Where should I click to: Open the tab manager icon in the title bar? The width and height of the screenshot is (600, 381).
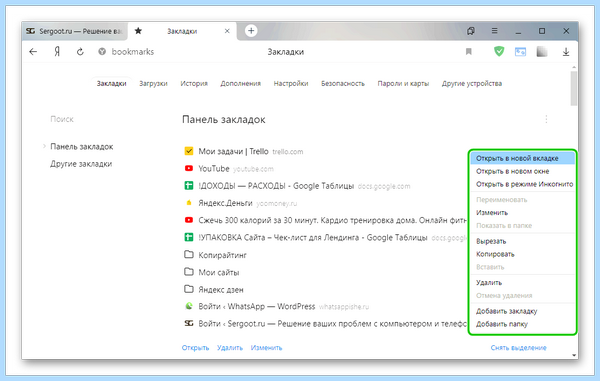click(471, 31)
